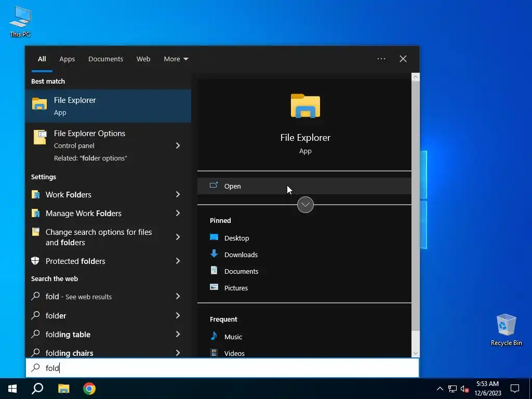
Task: Click the muted volume tray icon
Action: point(464,389)
